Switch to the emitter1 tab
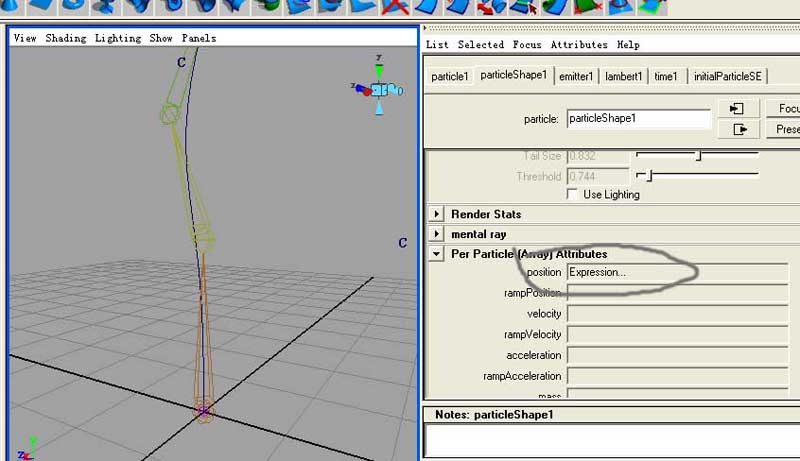 point(576,76)
